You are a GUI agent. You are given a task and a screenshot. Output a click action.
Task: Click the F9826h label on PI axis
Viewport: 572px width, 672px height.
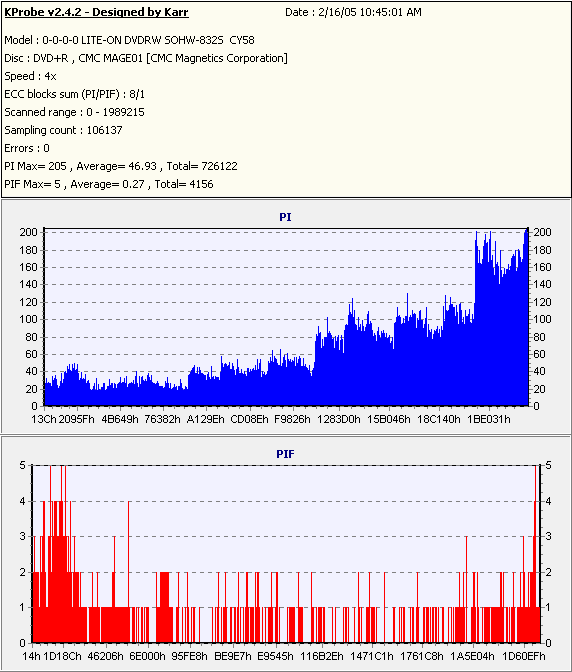pyautogui.click(x=292, y=419)
